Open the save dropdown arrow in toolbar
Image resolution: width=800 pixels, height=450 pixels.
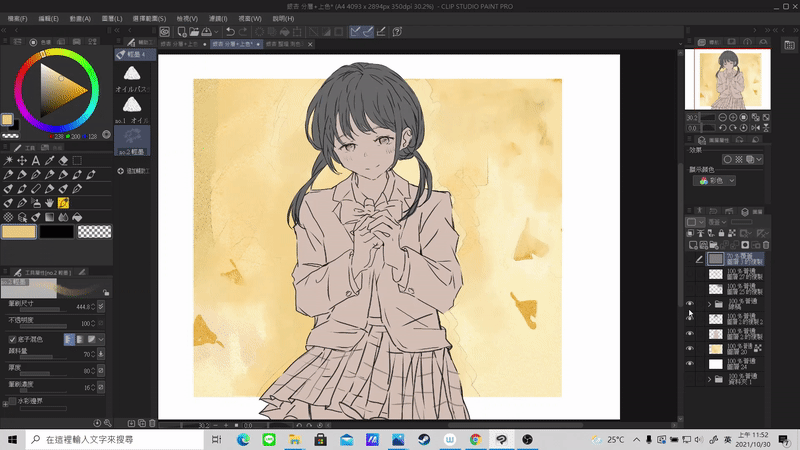[216, 32]
